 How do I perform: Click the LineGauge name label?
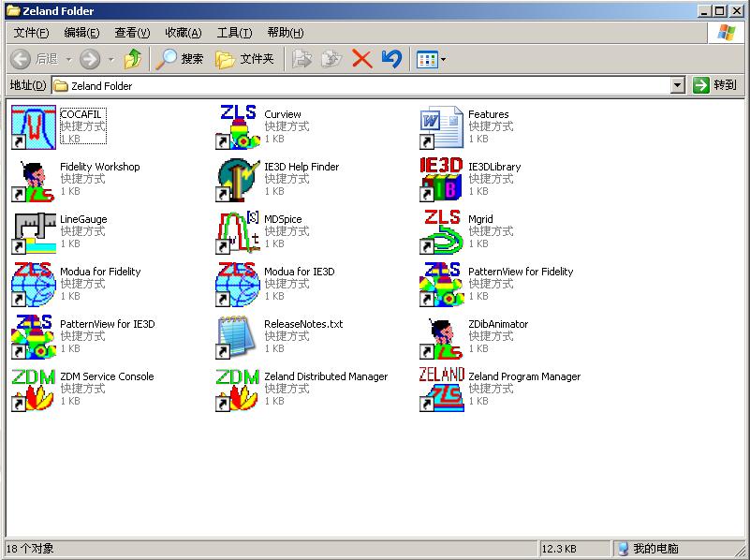click(x=83, y=219)
